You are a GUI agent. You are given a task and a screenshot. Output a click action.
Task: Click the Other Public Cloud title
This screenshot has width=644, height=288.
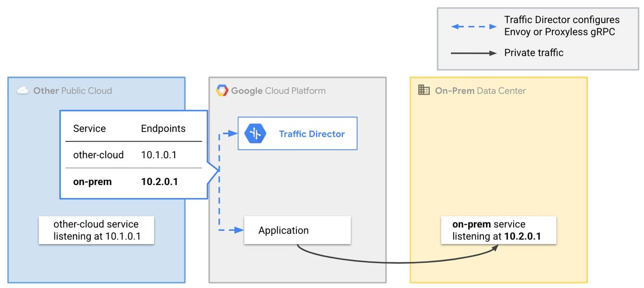click(x=72, y=90)
